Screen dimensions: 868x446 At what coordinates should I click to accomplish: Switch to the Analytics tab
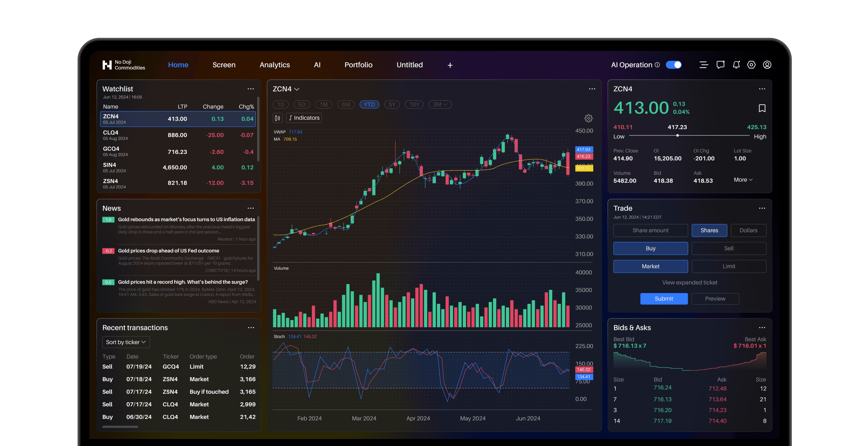coord(275,65)
